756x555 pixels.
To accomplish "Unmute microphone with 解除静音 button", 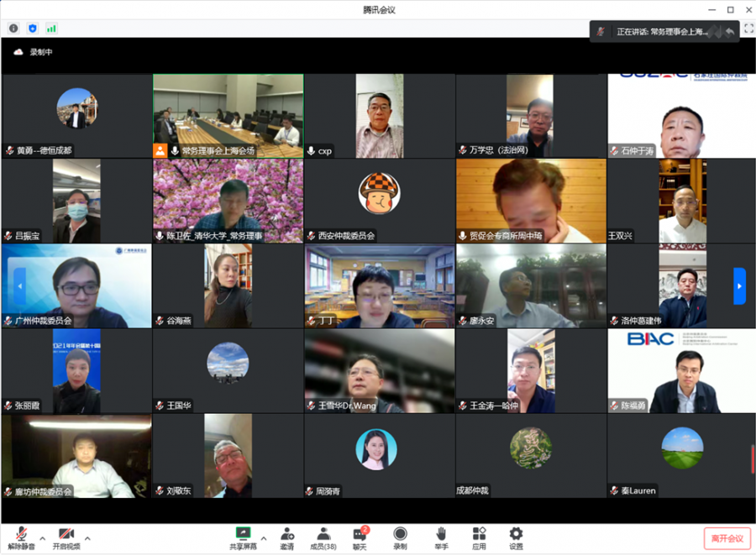I will pyautogui.click(x=20, y=537).
